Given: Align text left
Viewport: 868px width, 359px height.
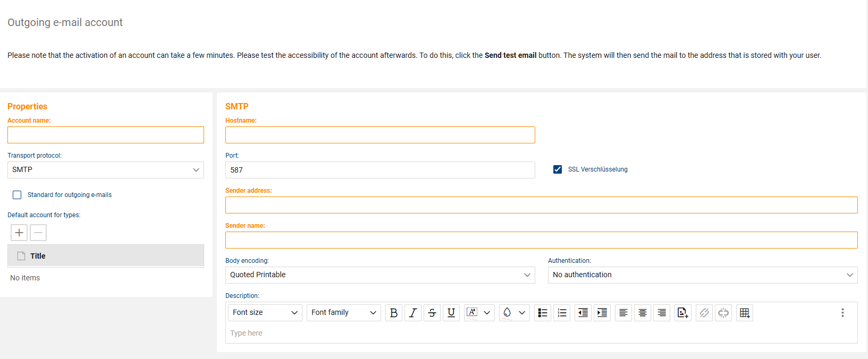Looking at the screenshot, I should click(x=623, y=313).
